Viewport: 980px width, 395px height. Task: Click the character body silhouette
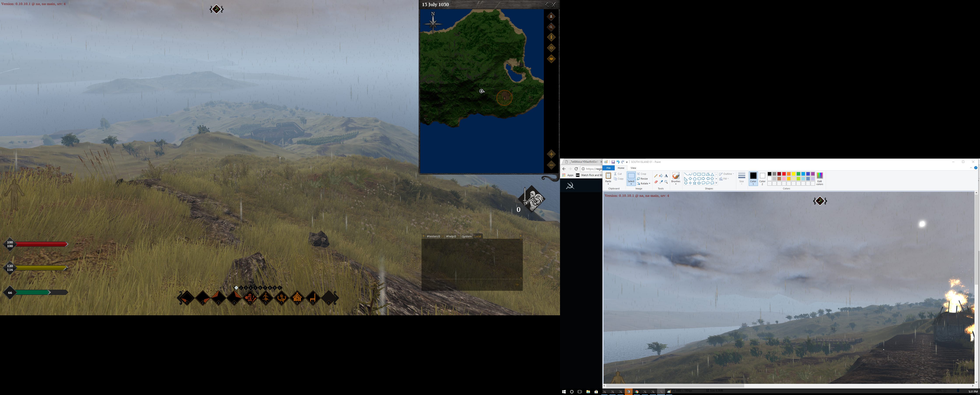[14, 195]
